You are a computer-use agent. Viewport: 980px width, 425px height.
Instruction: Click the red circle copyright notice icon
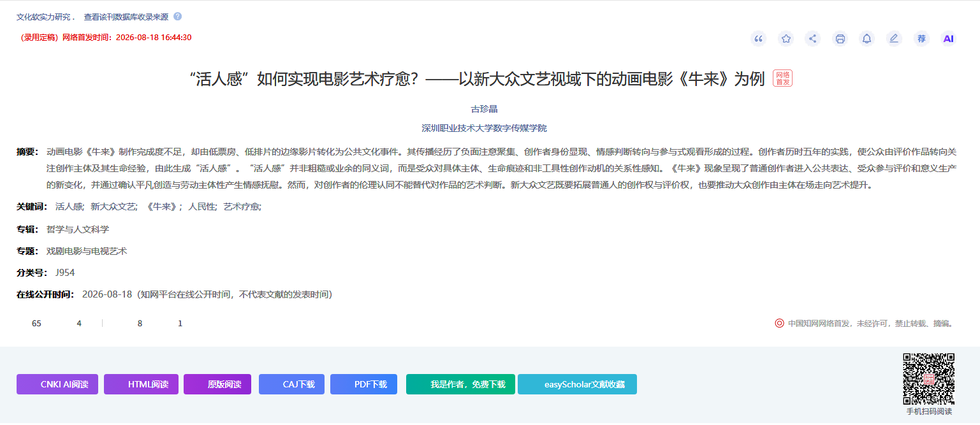pyautogui.click(x=779, y=323)
